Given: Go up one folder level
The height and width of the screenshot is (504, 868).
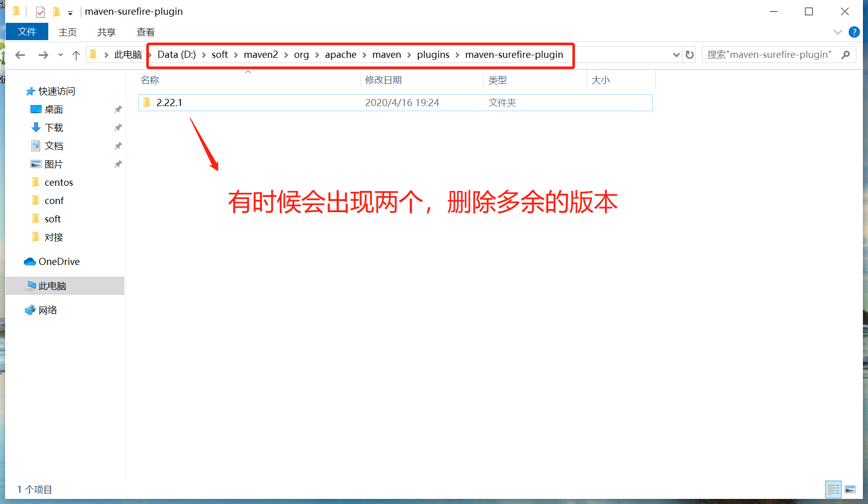Looking at the screenshot, I should click(76, 54).
